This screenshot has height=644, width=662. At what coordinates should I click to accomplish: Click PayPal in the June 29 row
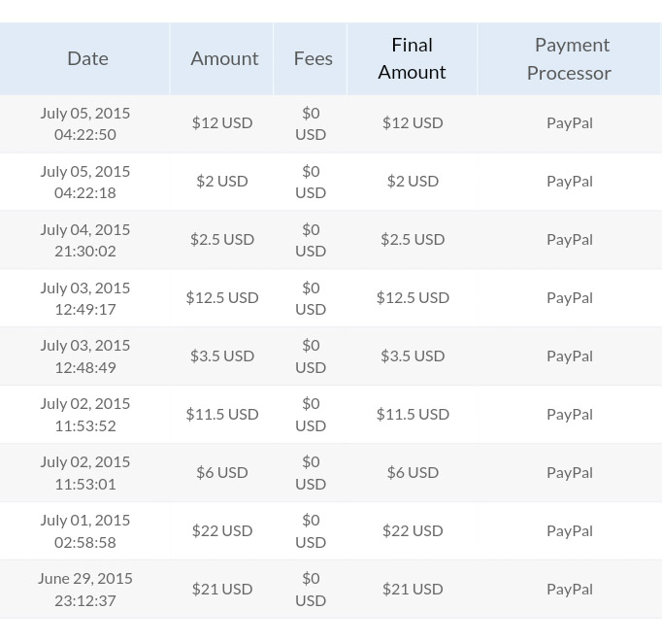pos(569,589)
